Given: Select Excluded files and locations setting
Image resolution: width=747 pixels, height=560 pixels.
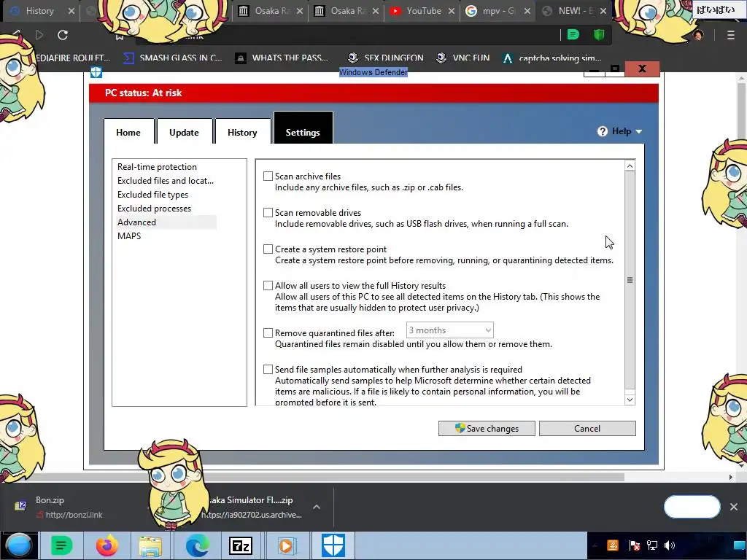Looking at the screenshot, I should 166,181.
